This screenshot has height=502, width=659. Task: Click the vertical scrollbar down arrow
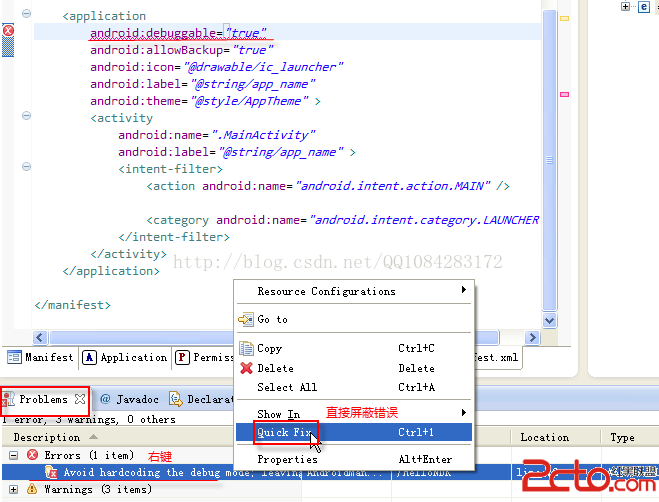click(x=549, y=321)
